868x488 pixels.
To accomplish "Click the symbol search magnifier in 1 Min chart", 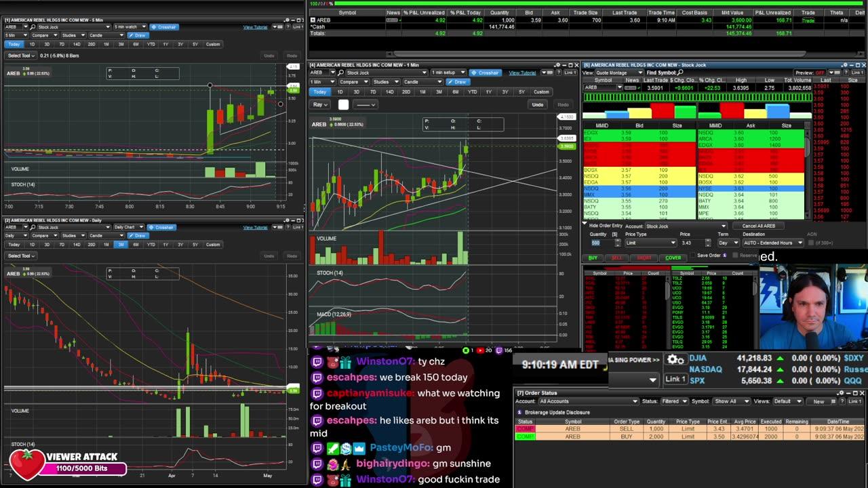I will (x=340, y=73).
